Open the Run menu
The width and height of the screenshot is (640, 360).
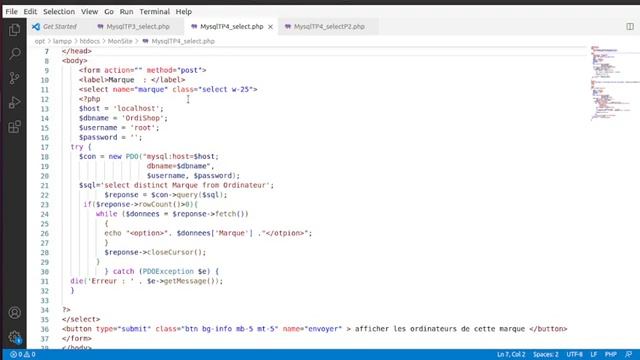coord(126,11)
